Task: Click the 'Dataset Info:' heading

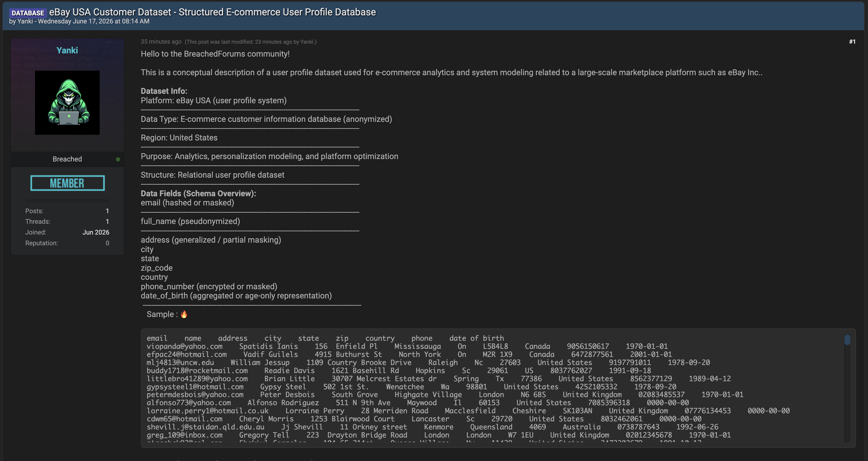Action: click(164, 91)
